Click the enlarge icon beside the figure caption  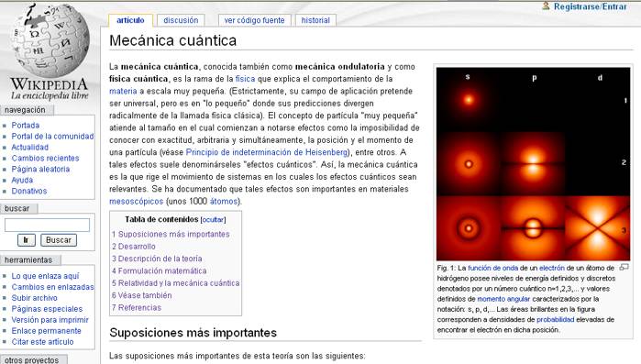(x=624, y=267)
